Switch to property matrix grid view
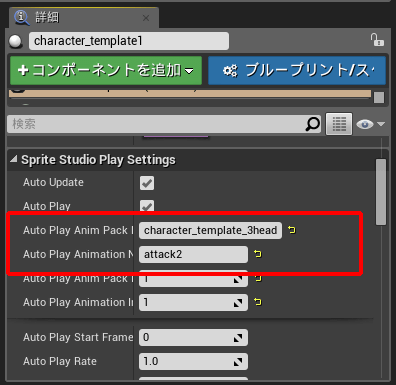Image resolution: width=396 pixels, height=385 pixels. click(x=339, y=124)
